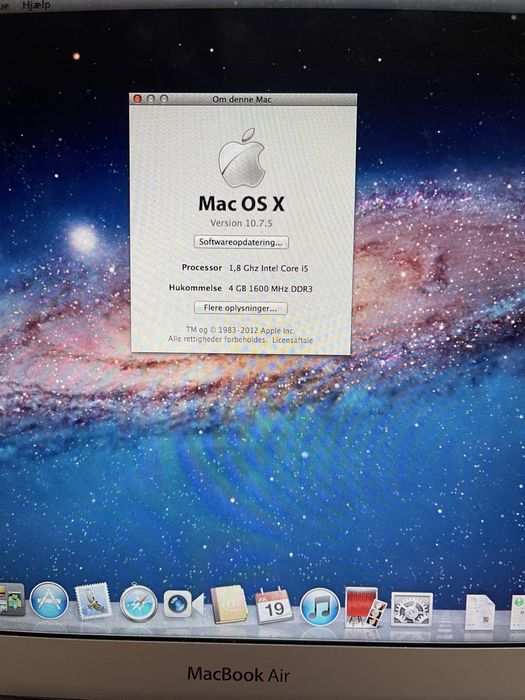Open the App Store from the dock
The height and width of the screenshot is (700, 525).
click(x=49, y=600)
